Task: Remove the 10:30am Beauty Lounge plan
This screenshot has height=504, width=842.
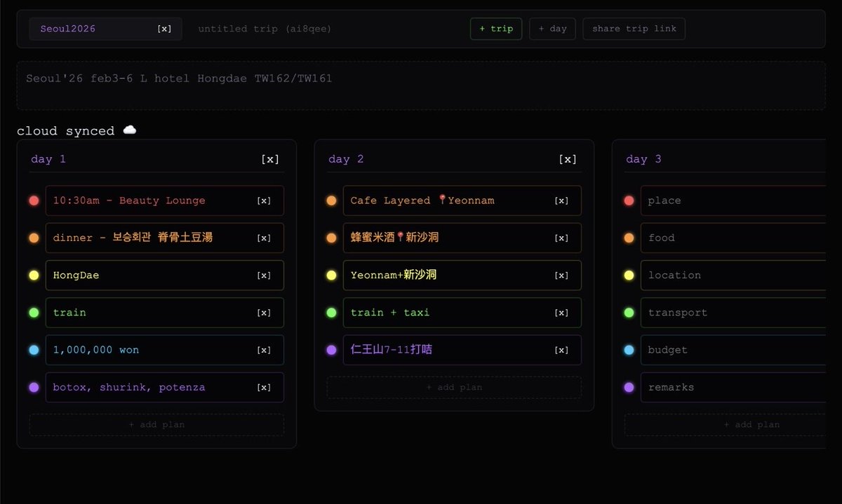Action: [264, 200]
